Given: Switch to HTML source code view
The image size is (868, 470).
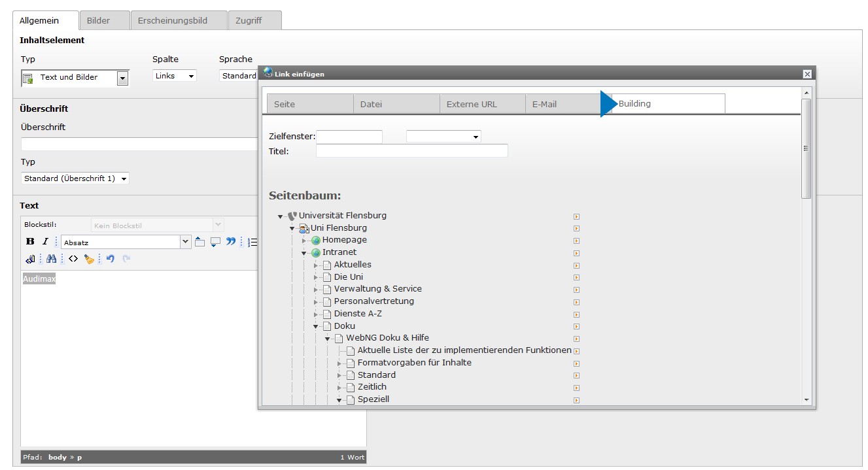Looking at the screenshot, I should pyautogui.click(x=73, y=259).
